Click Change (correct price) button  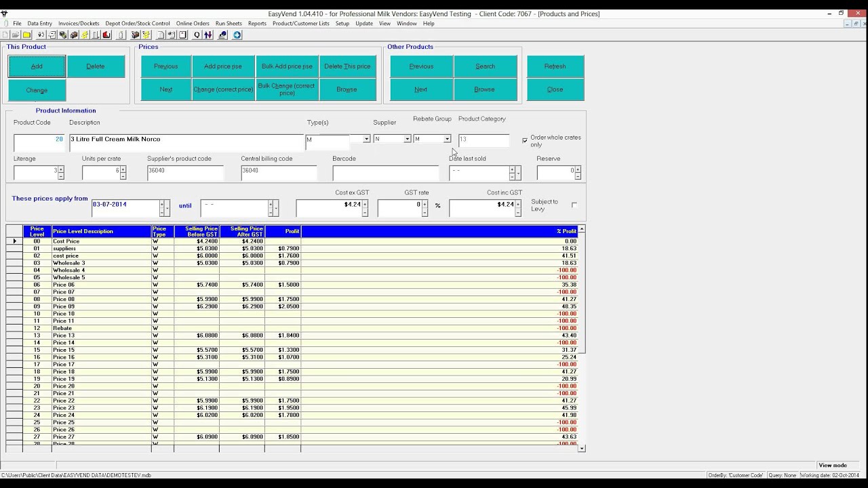point(223,89)
